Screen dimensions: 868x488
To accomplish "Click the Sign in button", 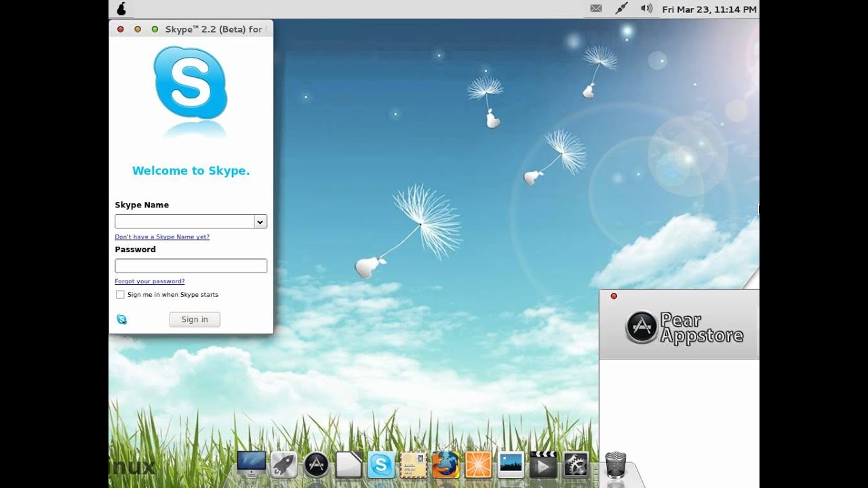I will pyautogui.click(x=195, y=319).
